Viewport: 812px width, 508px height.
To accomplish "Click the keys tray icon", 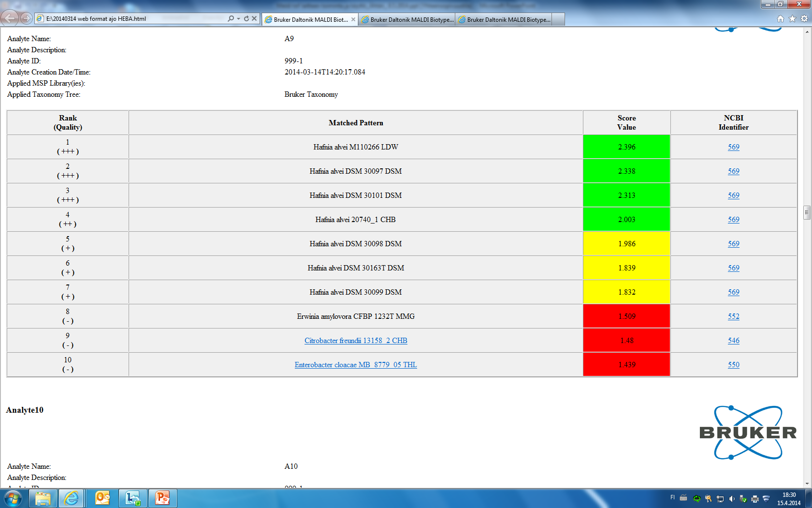I will pyautogui.click(x=708, y=499).
